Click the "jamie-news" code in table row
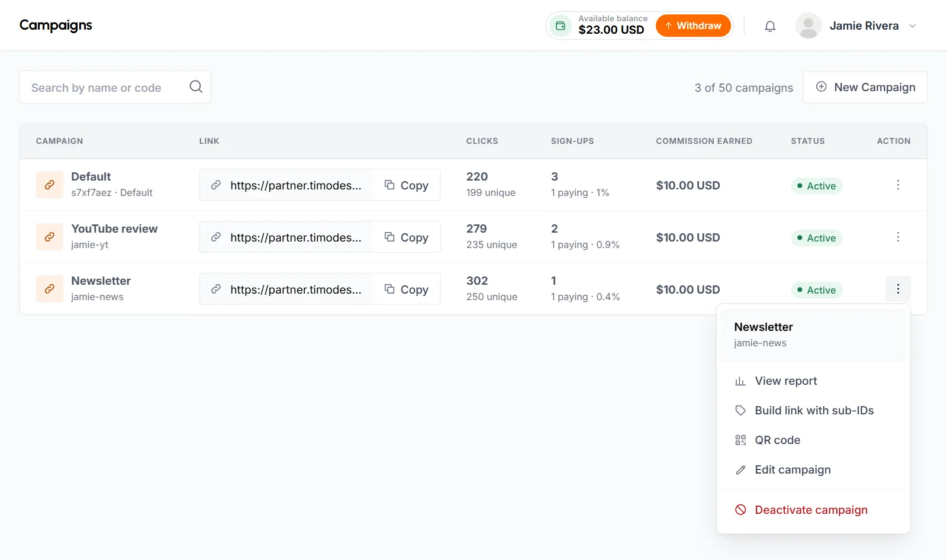947x560 pixels. tap(97, 297)
